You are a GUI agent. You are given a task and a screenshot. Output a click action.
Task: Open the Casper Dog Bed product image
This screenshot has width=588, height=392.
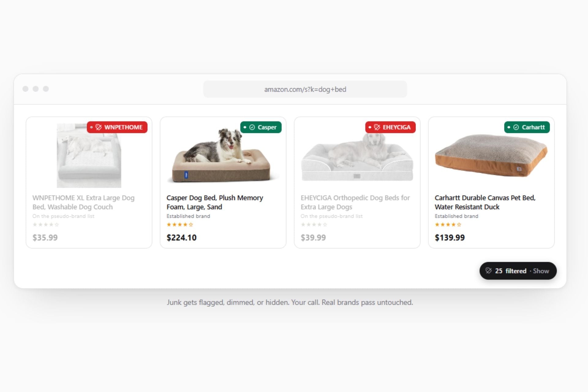pyautogui.click(x=223, y=156)
